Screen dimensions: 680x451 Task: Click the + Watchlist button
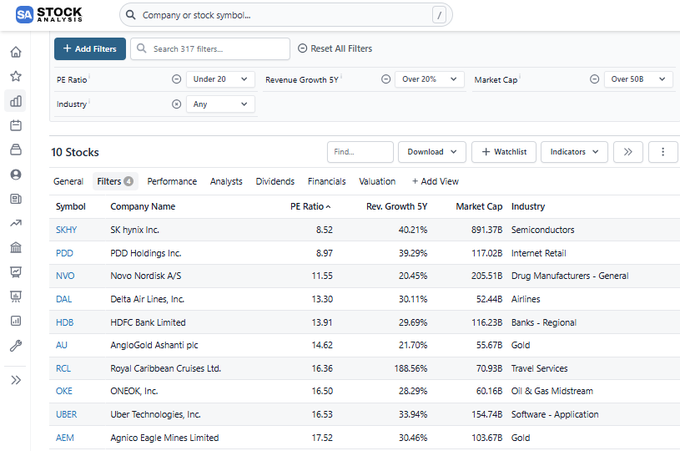tap(504, 152)
